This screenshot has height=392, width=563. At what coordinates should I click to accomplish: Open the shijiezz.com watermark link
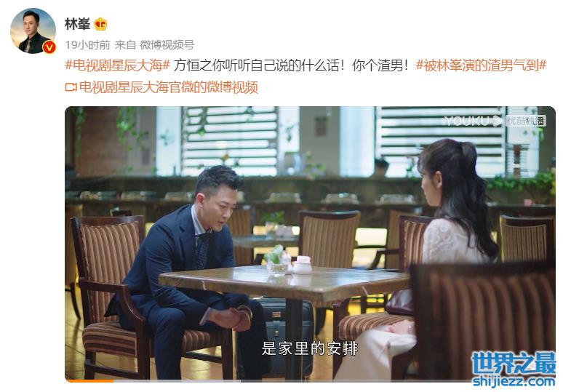pyautogui.click(x=514, y=381)
